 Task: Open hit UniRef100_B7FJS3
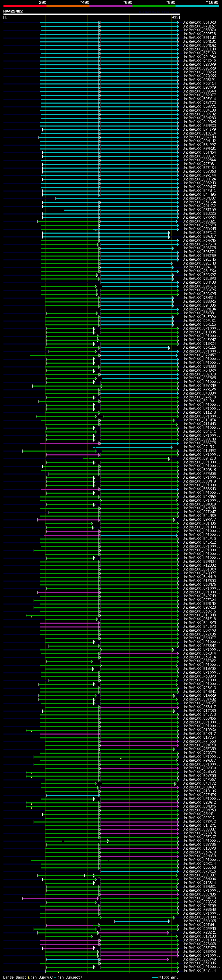pyautogui.click(x=199, y=53)
